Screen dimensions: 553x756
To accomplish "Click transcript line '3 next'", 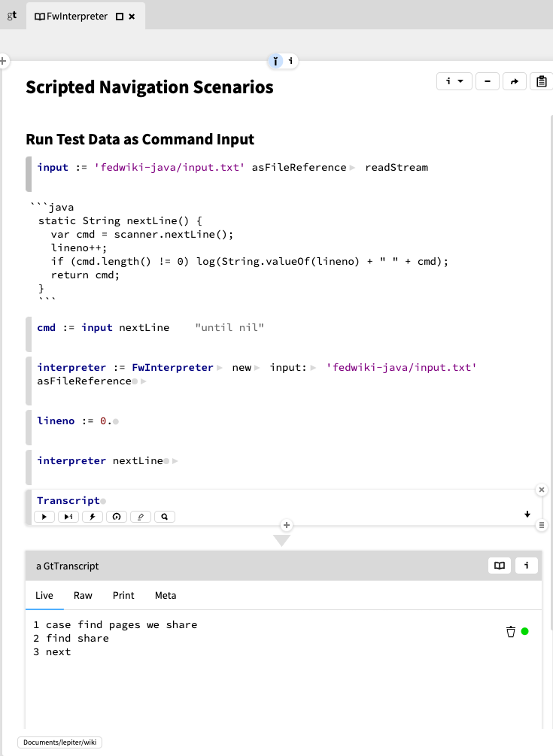I will coord(52,652).
